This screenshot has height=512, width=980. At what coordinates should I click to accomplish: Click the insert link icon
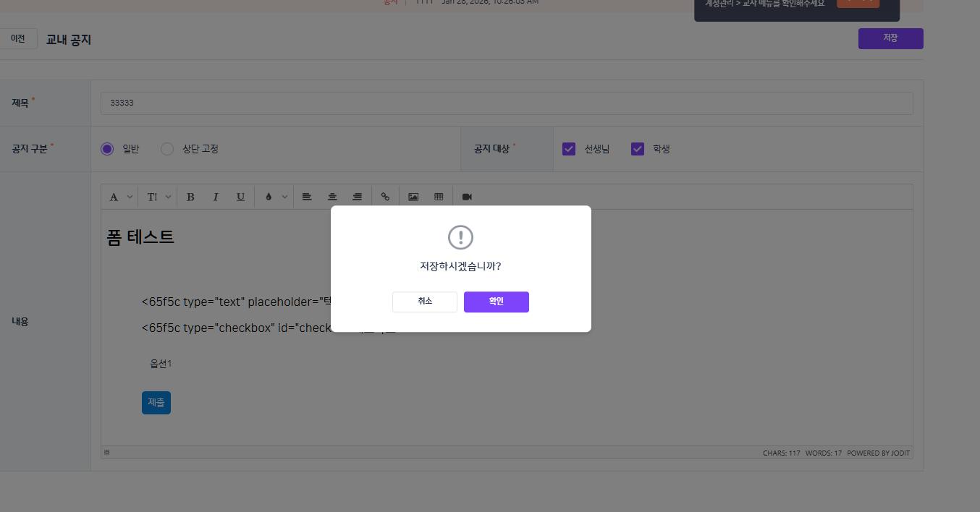(385, 197)
